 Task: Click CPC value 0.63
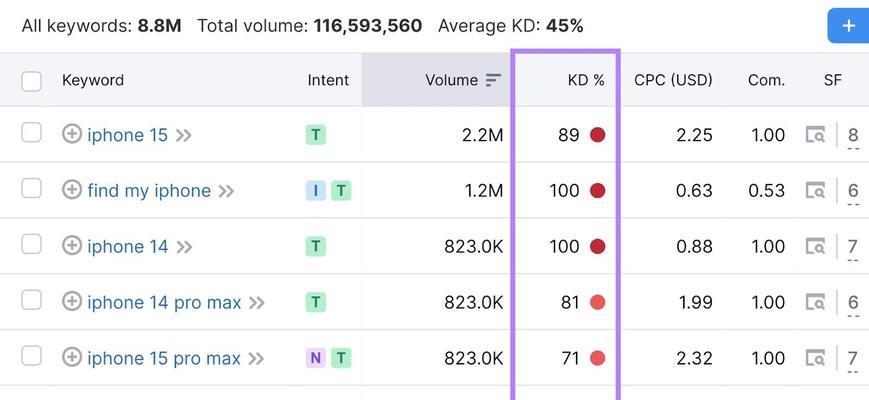pos(694,191)
